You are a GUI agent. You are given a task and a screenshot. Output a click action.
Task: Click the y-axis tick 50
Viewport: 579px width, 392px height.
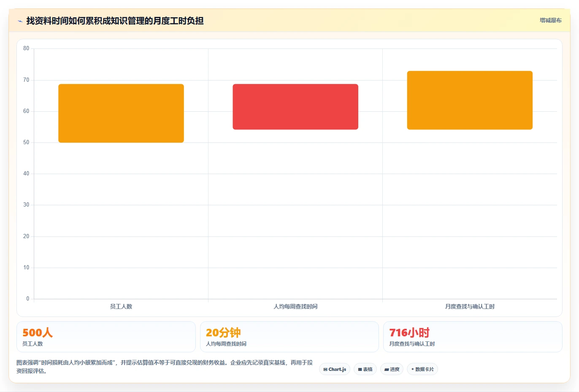pyautogui.click(x=26, y=142)
